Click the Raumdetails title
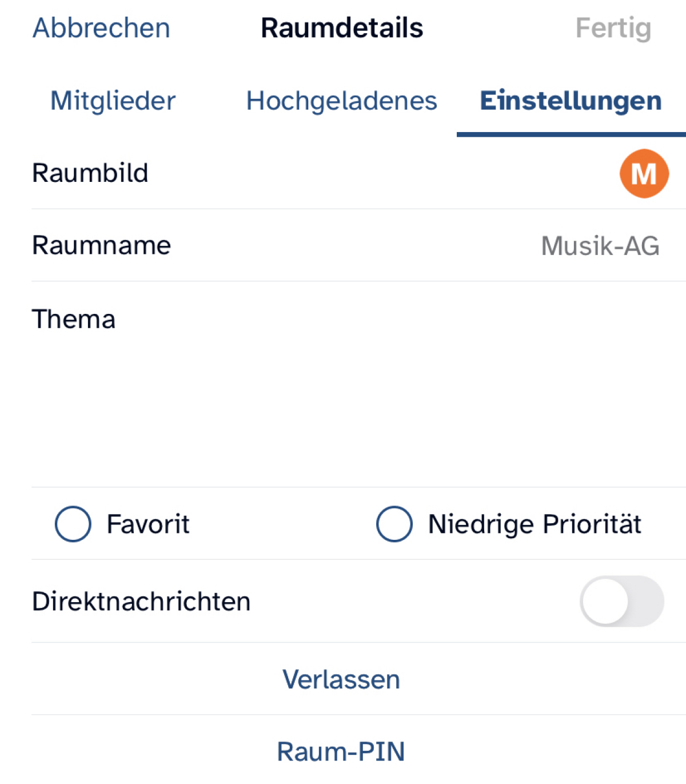The width and height of the screenshot is (686, 784). point(342,28)
